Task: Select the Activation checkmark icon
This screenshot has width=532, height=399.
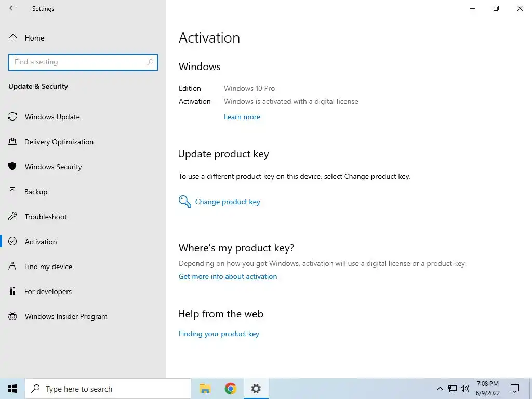Action: [12, 241]
